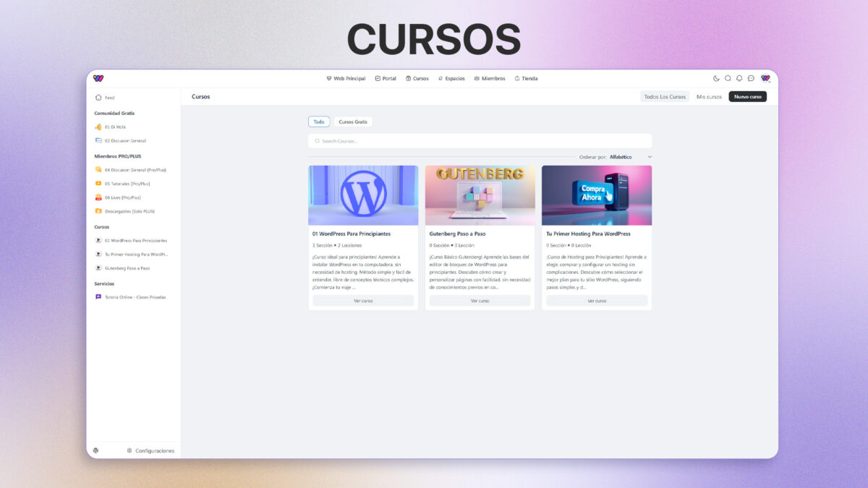
Task: Open the Feed home icon in sidebar
Action: point(98,98)
